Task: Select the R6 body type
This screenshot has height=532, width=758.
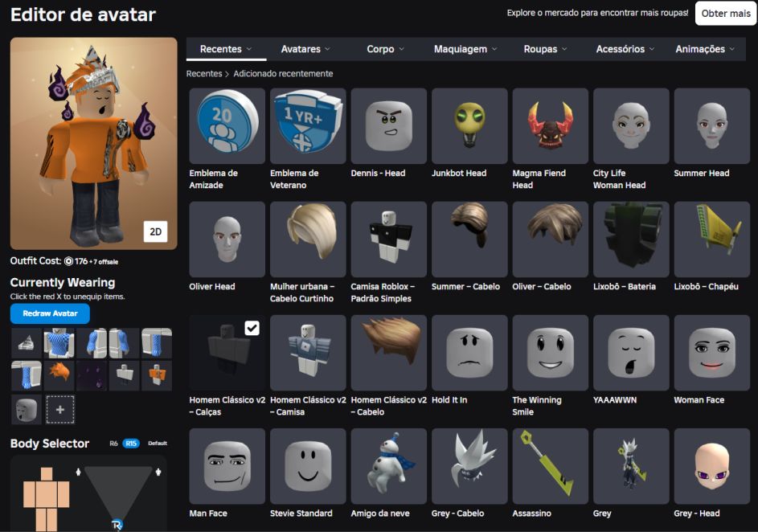Action: pyautogui.click(x=113, y=443)
